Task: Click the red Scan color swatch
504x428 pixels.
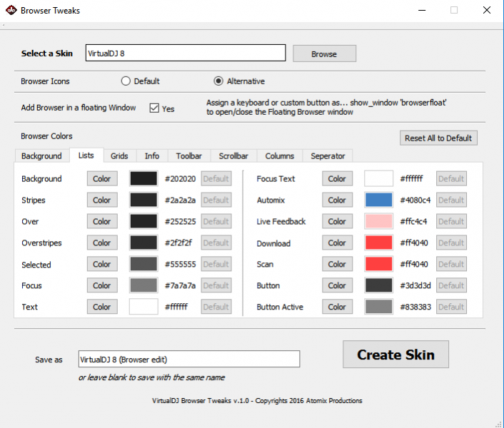Action: (378, 264)
